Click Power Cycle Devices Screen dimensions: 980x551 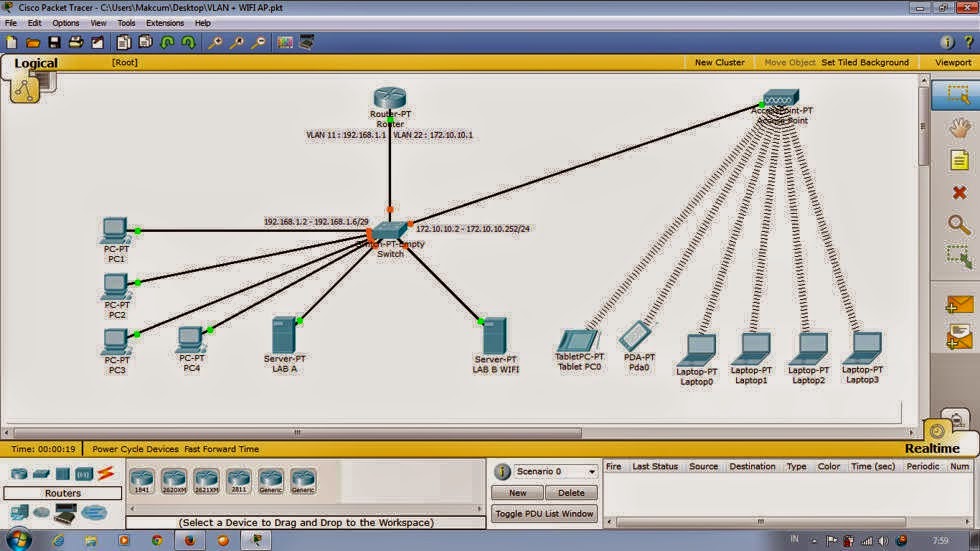(135, 449)
